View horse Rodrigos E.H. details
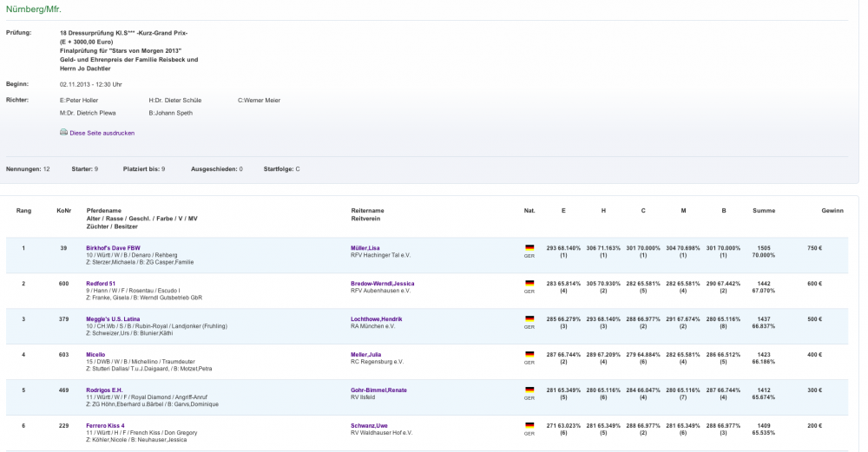868x452 pixels. click(106, 390)
